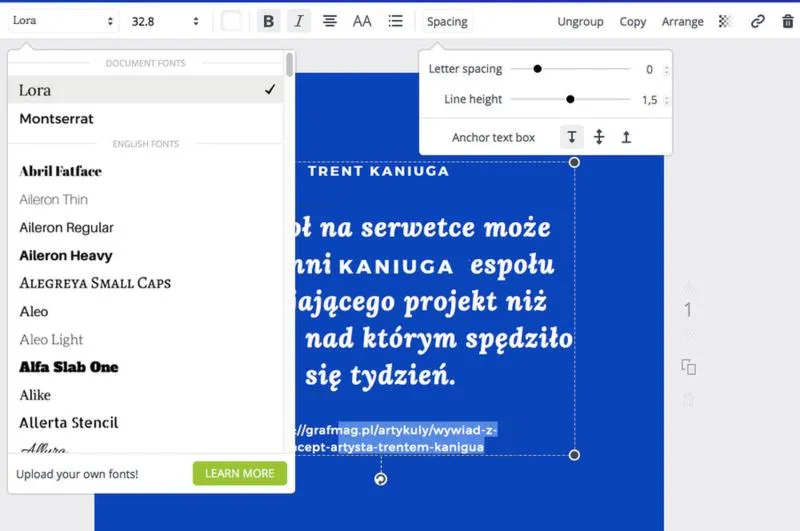This screenshot has width=800, height=531.
Task: Ungroup the selected elements
Action: click(580, 21)
